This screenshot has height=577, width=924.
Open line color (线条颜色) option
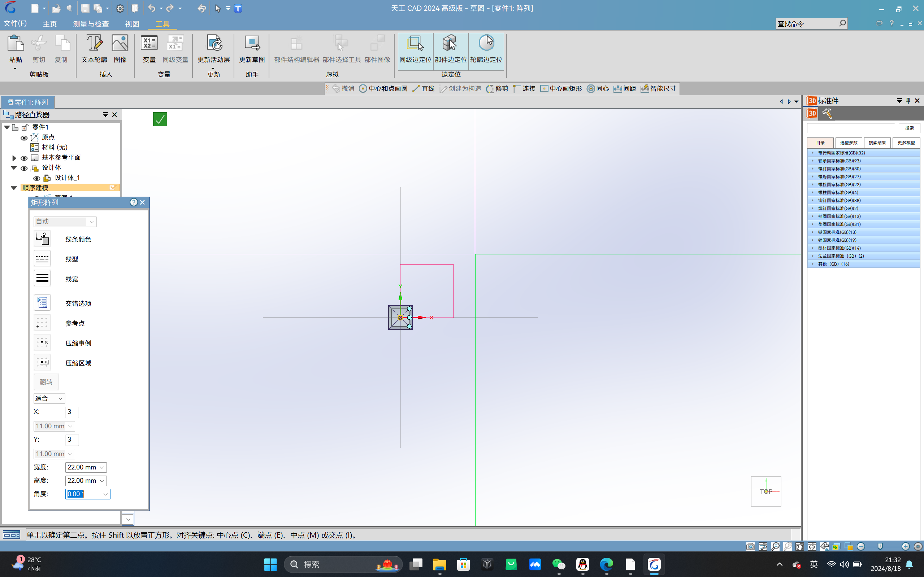click(x=42, y=239)
